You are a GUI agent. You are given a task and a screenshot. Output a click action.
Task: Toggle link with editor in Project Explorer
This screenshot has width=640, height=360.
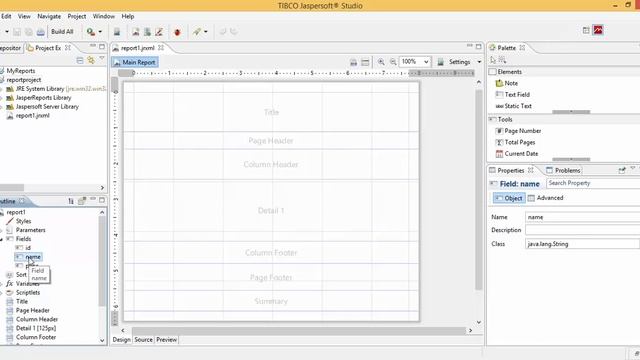[91, 60]
